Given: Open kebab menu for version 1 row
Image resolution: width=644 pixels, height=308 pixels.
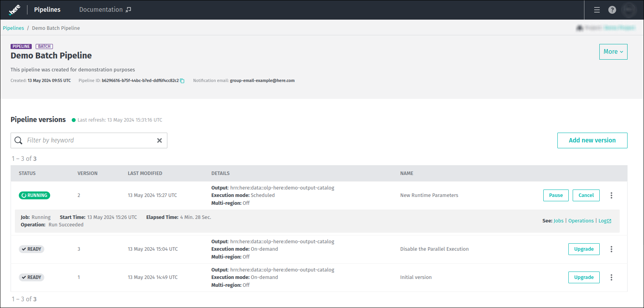Looking at the screenshot, I should coord(611,277).
